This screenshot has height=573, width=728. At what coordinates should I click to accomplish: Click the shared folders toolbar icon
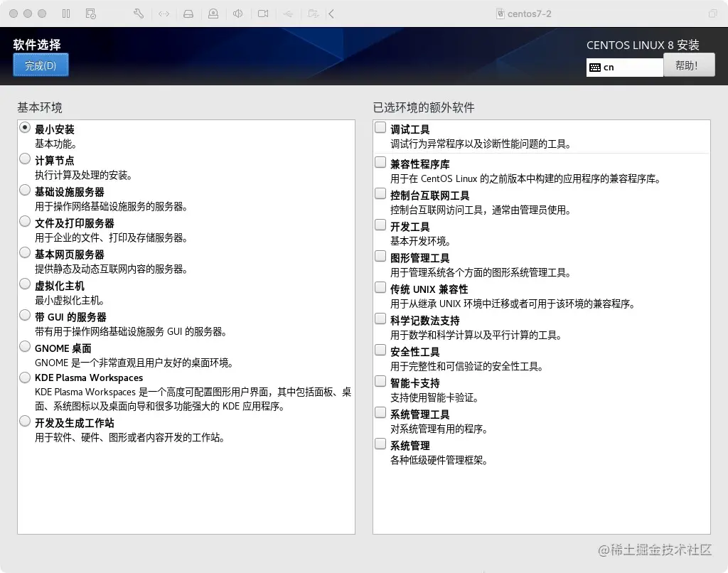[x=314, y=14]
